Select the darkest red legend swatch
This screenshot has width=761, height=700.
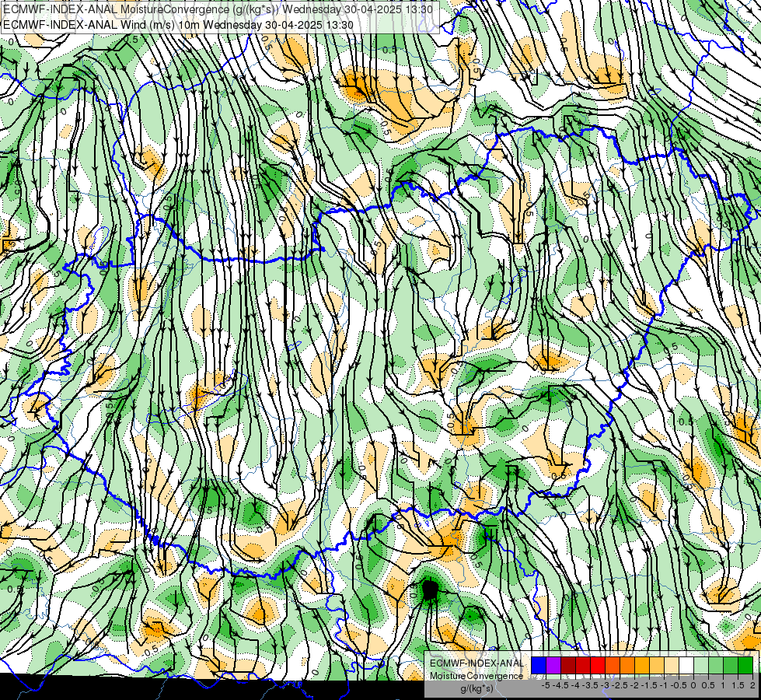[568, 666]
